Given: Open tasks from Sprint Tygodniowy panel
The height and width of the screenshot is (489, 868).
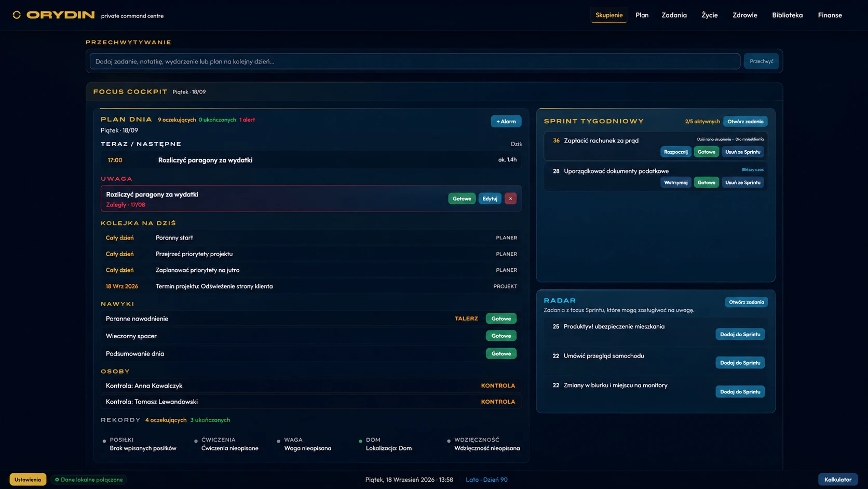Looking at the screenshot, I should pyautogui.click(x=745, y=121).
